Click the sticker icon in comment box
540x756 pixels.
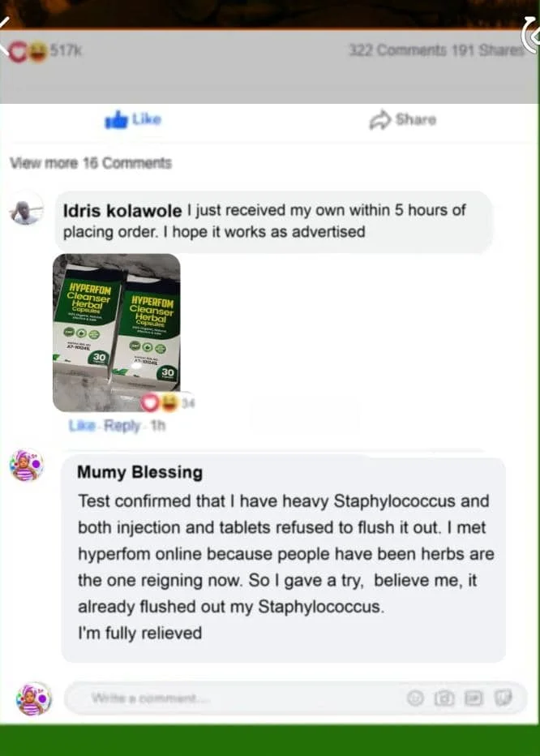coord(503,698)
